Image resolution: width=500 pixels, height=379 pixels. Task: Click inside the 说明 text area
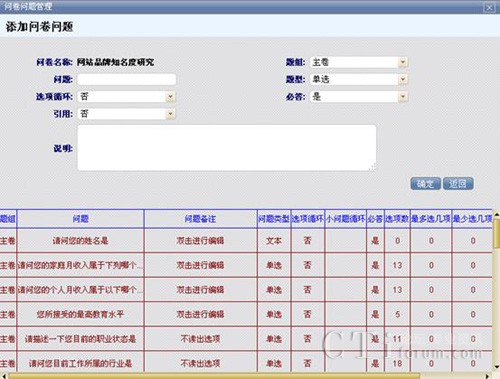(x=227, y=148)
